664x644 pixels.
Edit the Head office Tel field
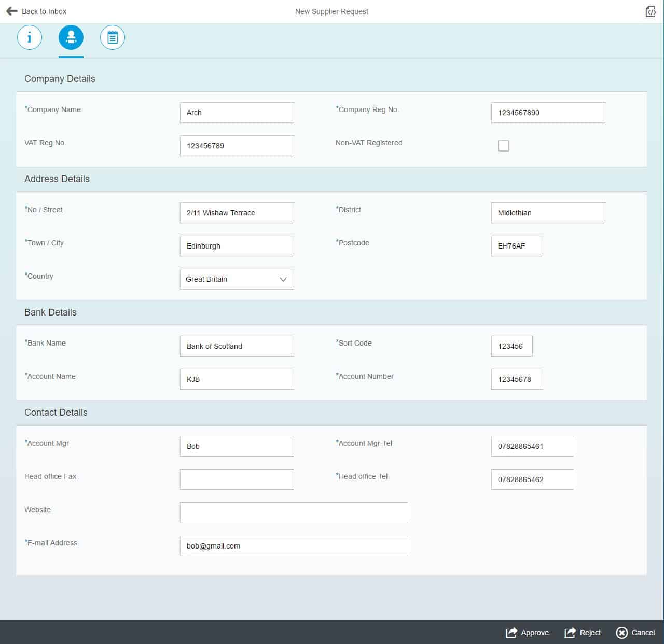click(533, 479)
